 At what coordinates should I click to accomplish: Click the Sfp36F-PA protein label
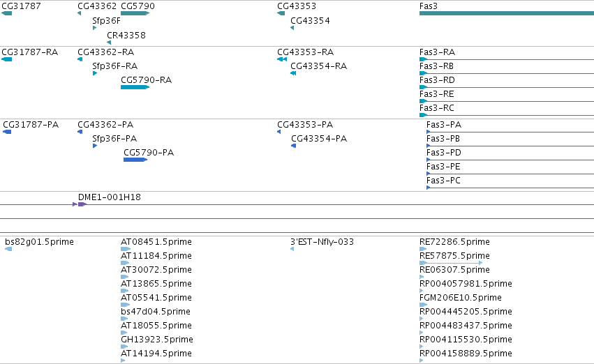click(x=114, y=139)
